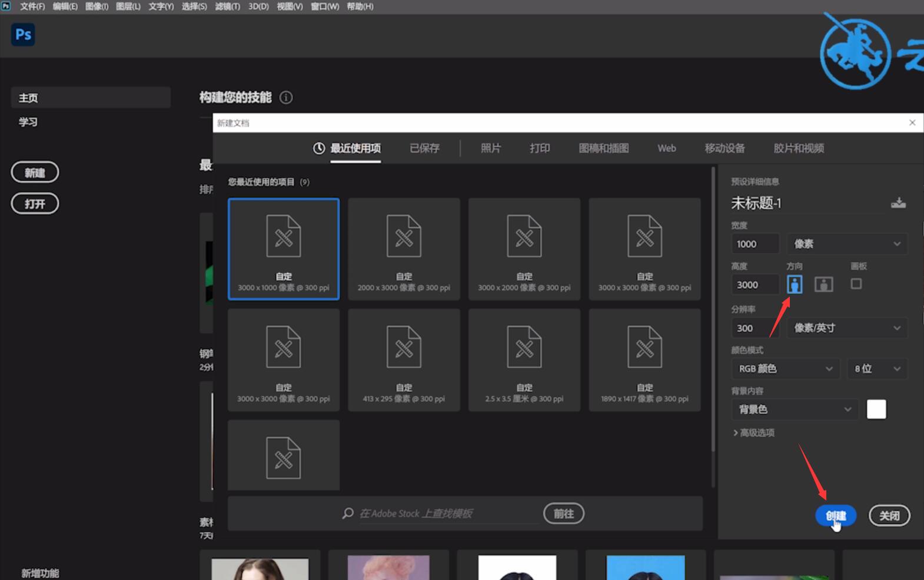Viewport: 924px width, 580px height.
Task: Open color mode dropdown RGB 颜色
Action: 785,369
